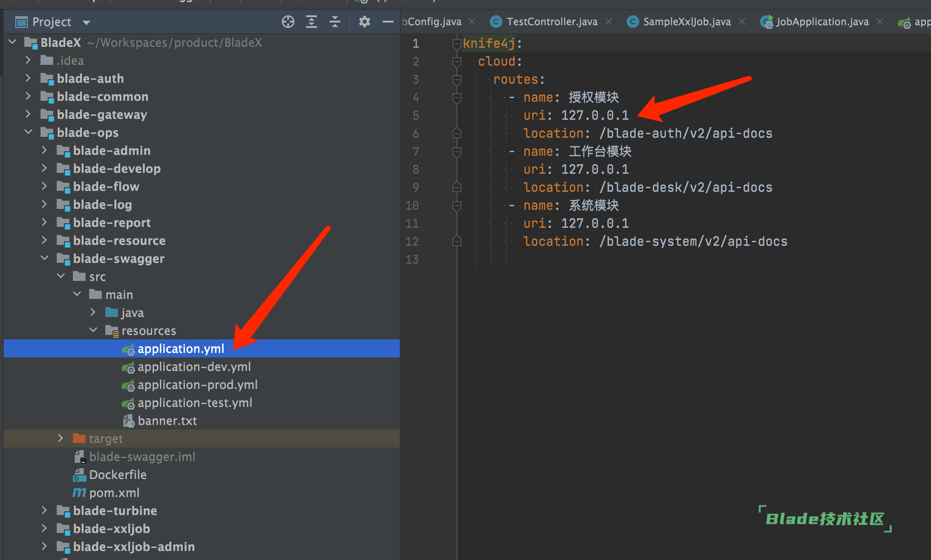Expand the blade-resource module
Screen dimensions: 931x560
click(45, 240)
